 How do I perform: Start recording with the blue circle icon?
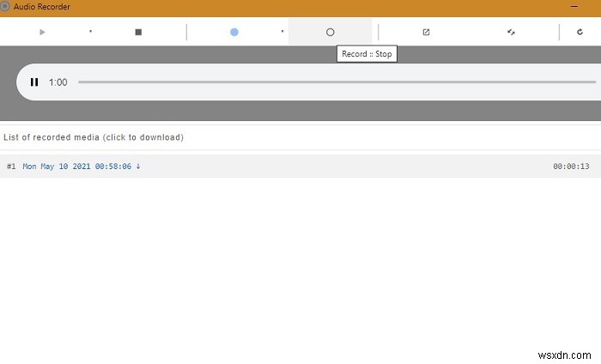[x=234, y=32]
